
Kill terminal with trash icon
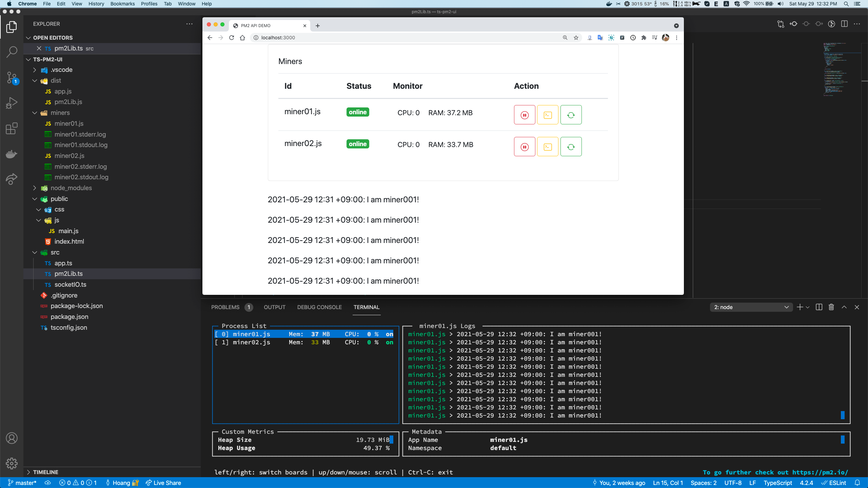click(831, 307)
